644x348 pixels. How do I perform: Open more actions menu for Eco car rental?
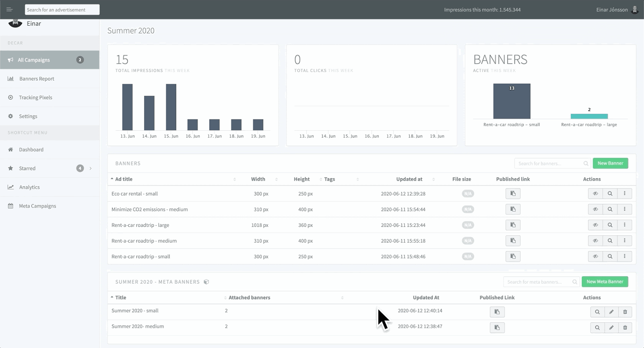point(624,194)
